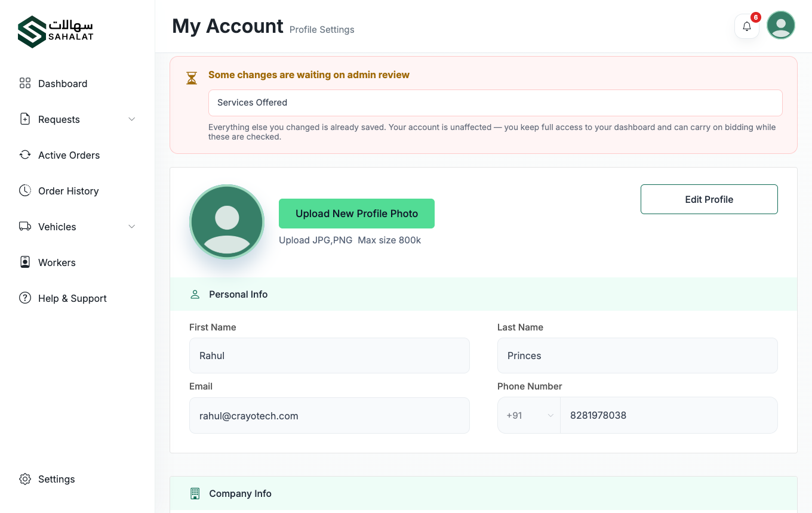Click the Sahalat logo

[56, 32]
